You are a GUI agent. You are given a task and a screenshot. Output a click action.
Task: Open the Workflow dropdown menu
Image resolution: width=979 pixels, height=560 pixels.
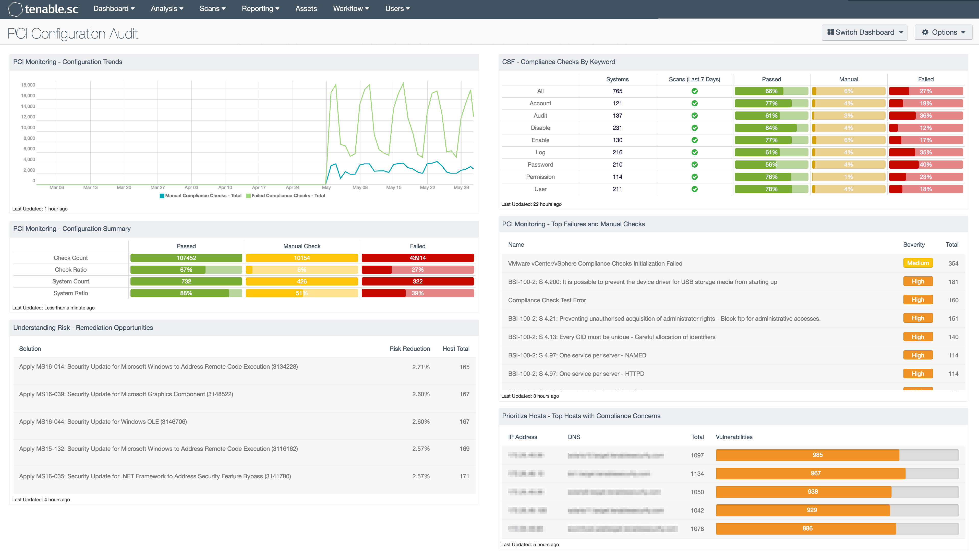pyautogui.click(x=351, y=9)
